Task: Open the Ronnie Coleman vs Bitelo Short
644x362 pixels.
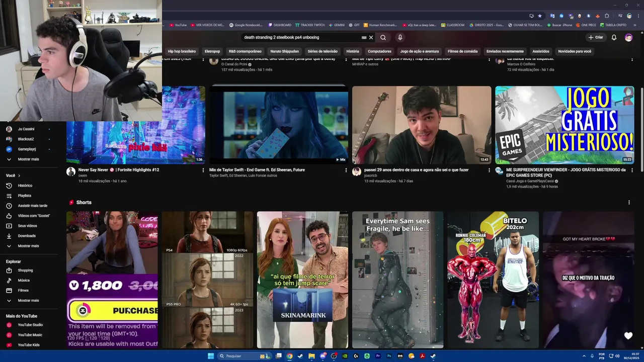Action: pos(493,280)
